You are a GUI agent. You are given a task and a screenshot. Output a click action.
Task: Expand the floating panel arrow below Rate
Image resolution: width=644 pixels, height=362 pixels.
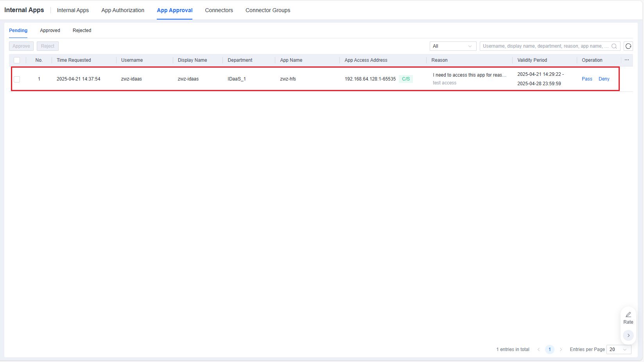point(628,335)
